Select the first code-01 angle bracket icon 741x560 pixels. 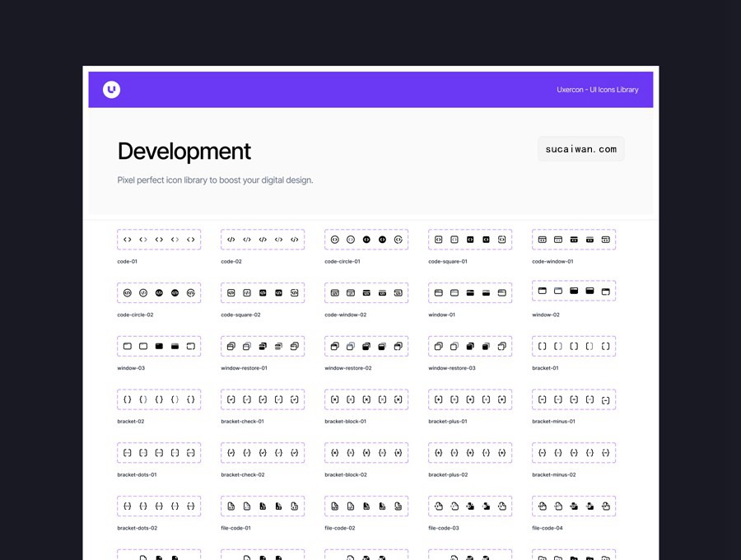pos(127,239)
